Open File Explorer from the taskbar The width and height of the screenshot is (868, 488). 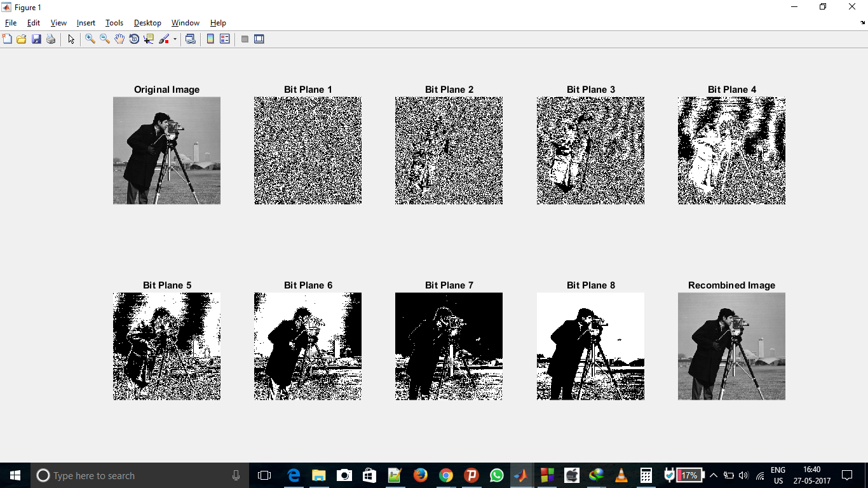[319, 475]
